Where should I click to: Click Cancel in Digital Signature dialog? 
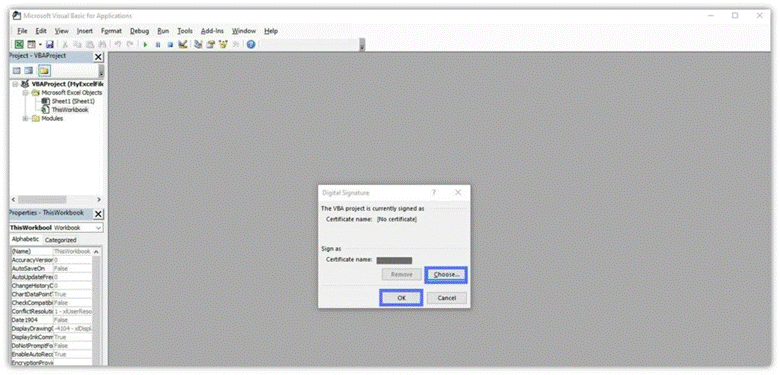point(447,298)
